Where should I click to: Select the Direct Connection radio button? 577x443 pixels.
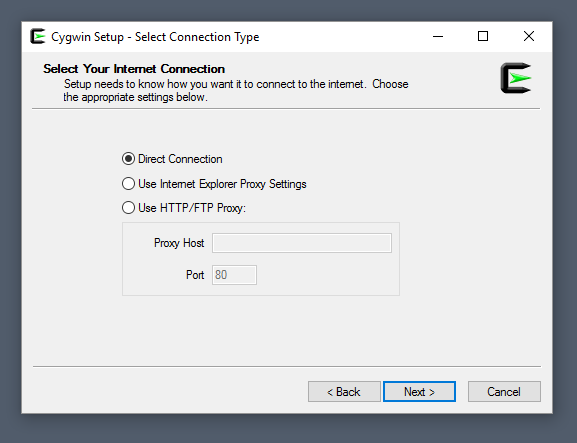128,159
